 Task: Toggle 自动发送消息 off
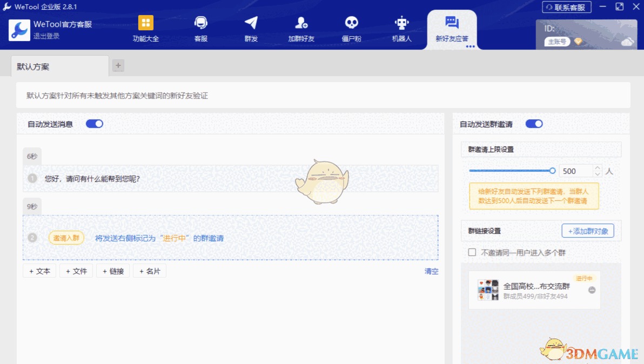tap(95, 124)
